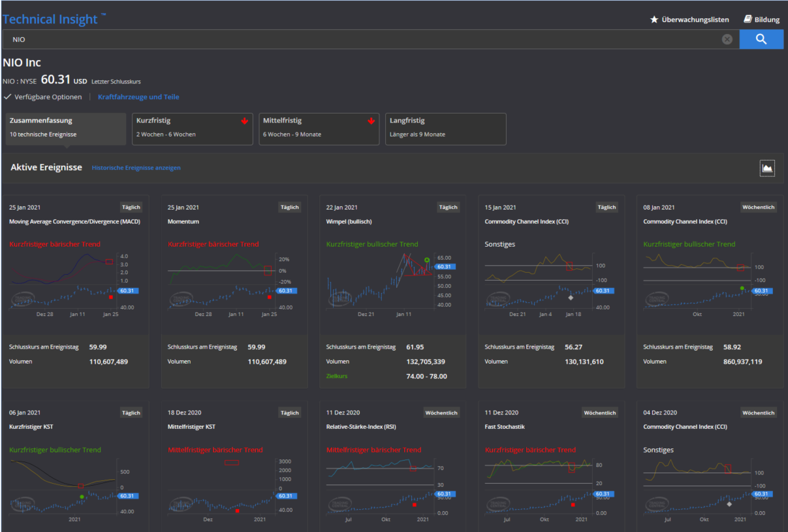Click the Mittelfristiger KST title

click(191, 427)
